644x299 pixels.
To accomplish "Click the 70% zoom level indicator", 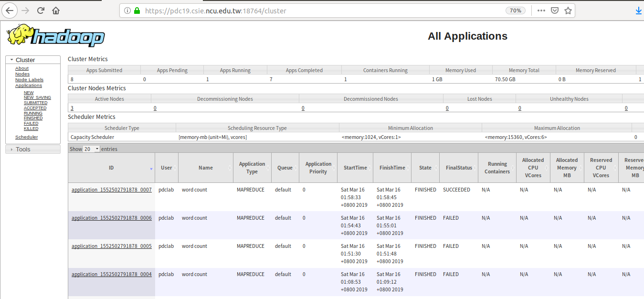I will coord(515,11).
